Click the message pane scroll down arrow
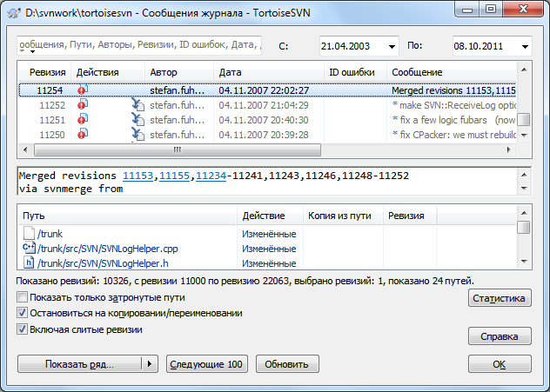Viewport: 550px width, 392px height. click(x=524, y=189)
